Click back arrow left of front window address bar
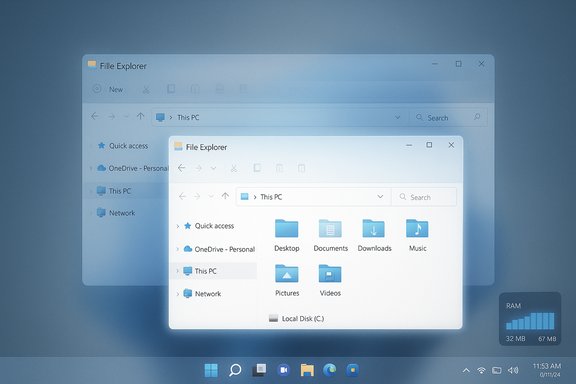The width and height of the screenshot is (576, 384). [182, 197]
